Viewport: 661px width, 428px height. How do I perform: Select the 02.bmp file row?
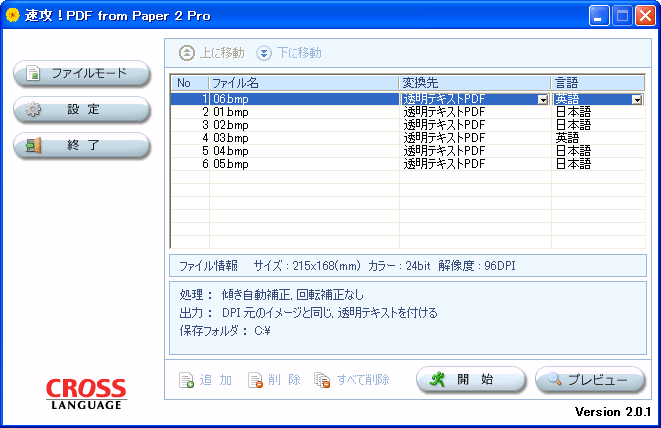(408, 125)
